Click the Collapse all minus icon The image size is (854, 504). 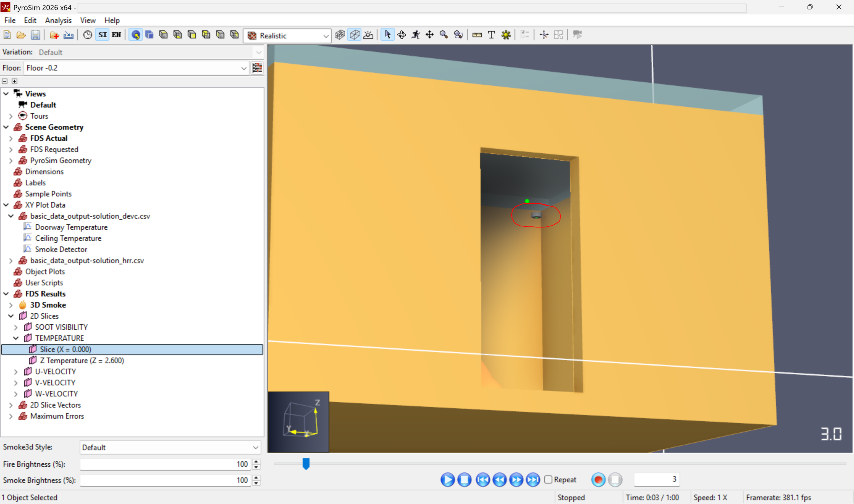[5, 81]
